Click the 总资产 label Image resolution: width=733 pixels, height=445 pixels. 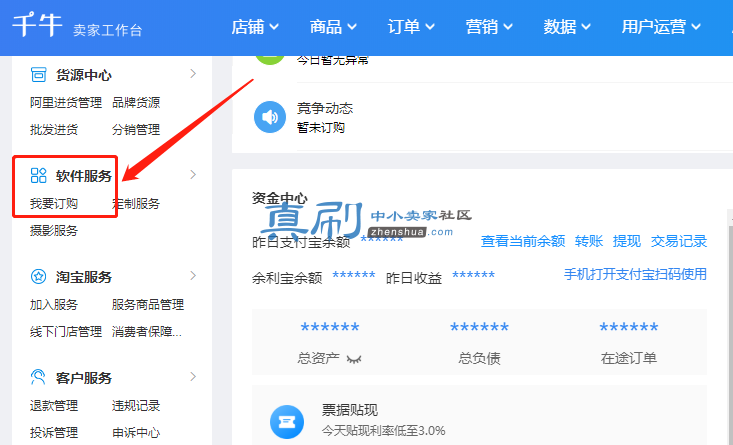click(x=318, y=359)
